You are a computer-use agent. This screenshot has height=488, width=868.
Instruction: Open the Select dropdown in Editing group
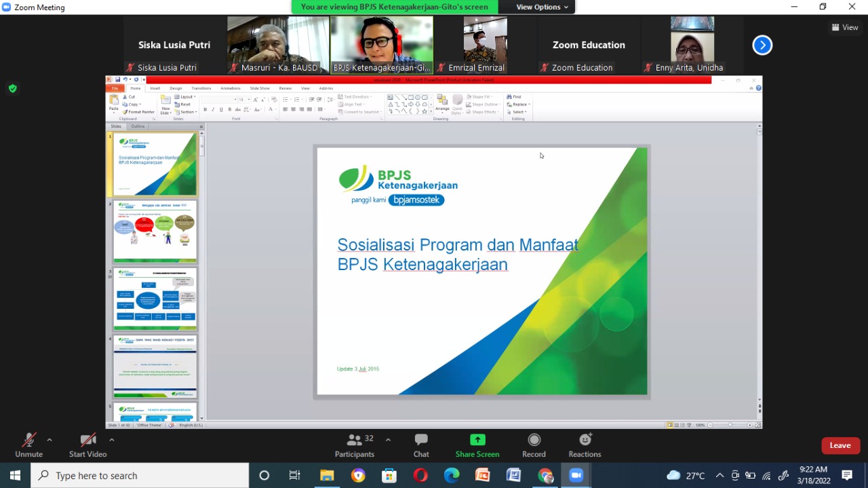pyautogui.click(x=518, y=112)
